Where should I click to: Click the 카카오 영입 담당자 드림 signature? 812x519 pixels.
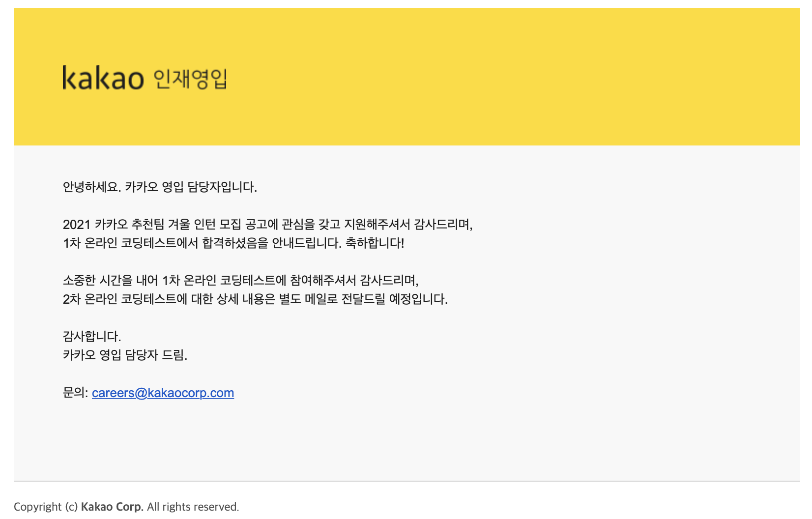click(x=125, y=355)
